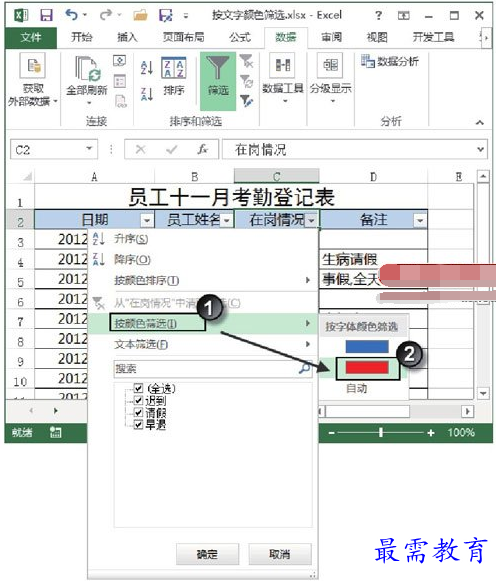Switch to the 公式 Formulas tab
The width and height of the screenshot is (496, 582).
pos(240,37)
